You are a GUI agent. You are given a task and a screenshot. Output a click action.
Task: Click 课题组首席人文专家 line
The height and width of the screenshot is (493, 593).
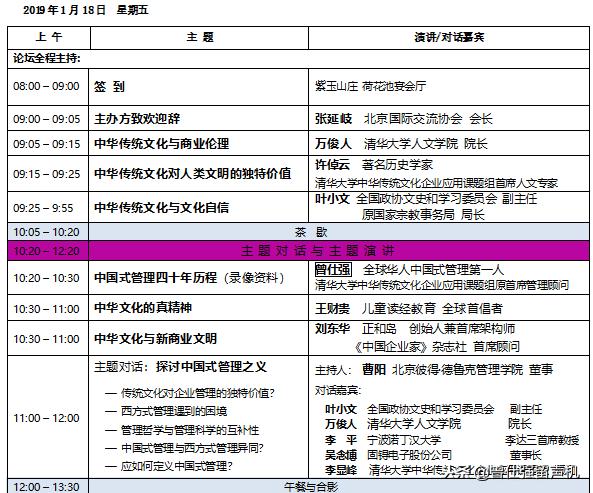point(436,183)
